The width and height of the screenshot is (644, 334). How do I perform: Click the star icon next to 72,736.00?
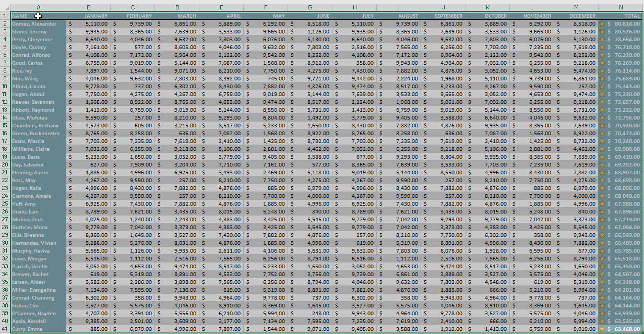pyautogui.click(x=602, y=118)
